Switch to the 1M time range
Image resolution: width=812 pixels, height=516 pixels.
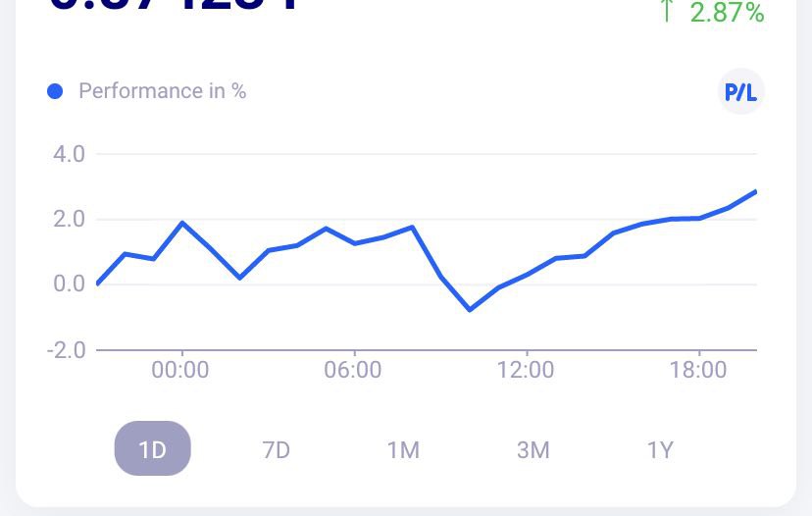tap(403, 449)
